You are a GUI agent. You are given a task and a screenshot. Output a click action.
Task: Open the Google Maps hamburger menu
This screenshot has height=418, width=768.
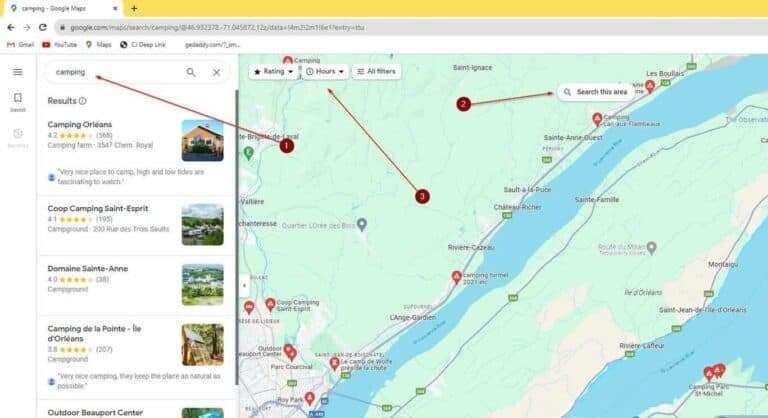click(17, 72)
